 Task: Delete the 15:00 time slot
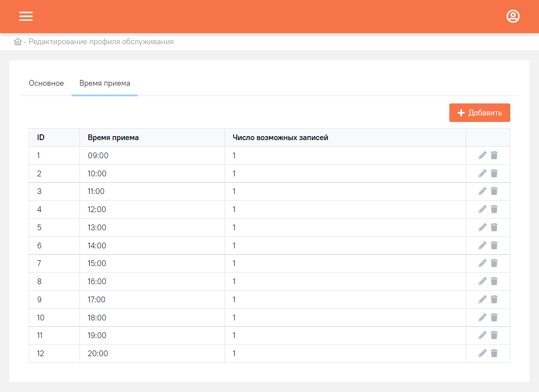click(x=494, y=263)
